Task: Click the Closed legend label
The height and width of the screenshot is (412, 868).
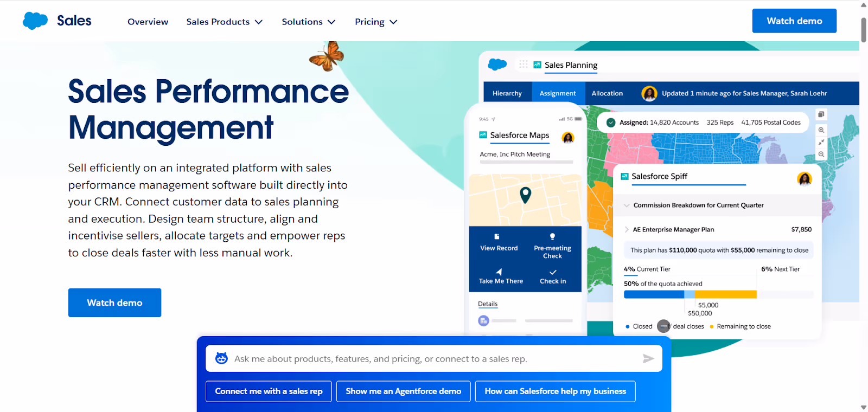Action: point(642,326)
